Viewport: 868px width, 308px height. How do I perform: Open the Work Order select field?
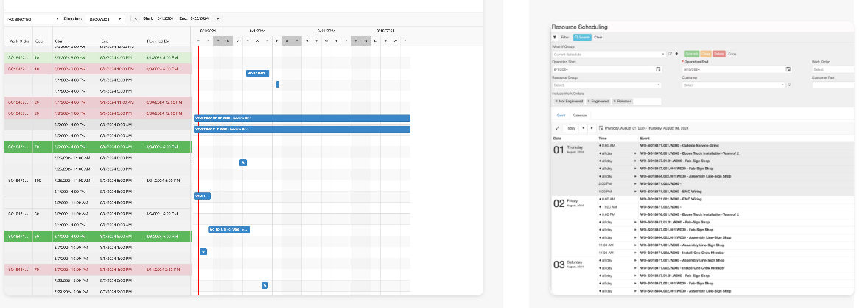point(833,70)
